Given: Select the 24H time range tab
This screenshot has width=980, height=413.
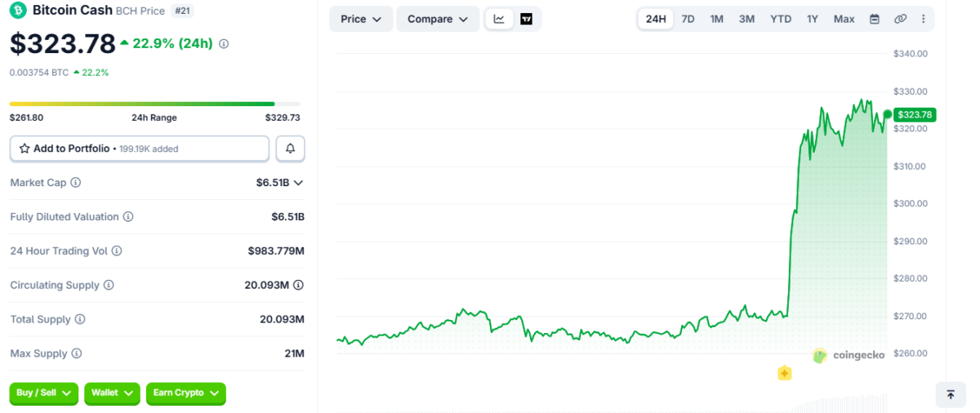Looking at the screenshot, I should click(x=656, y=19).
